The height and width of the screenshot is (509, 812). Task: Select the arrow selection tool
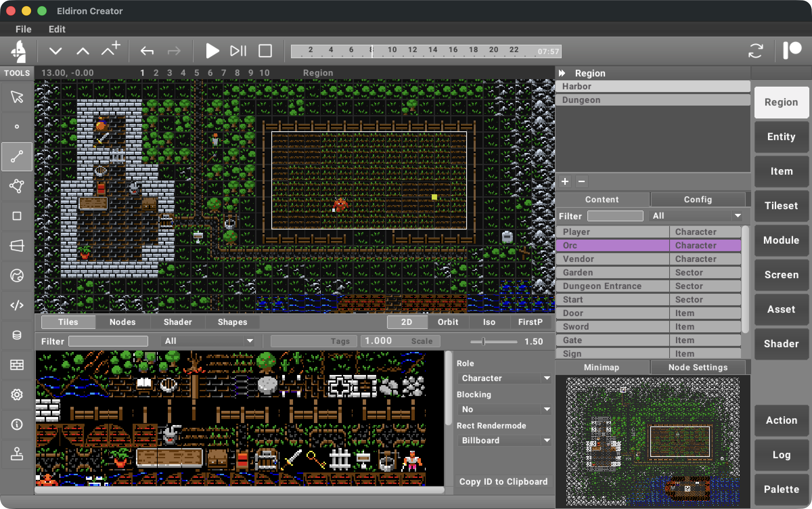(16, 97)
